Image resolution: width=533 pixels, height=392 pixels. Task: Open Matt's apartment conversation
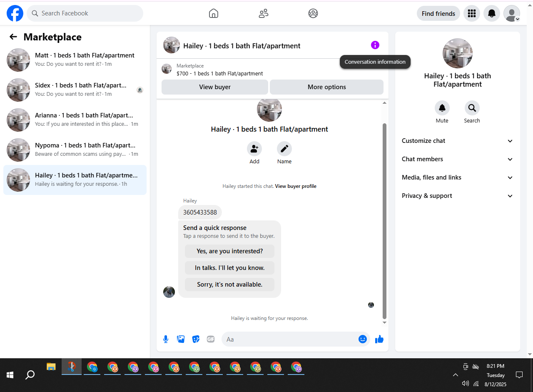pyautogui.click(x=75, y=60)
